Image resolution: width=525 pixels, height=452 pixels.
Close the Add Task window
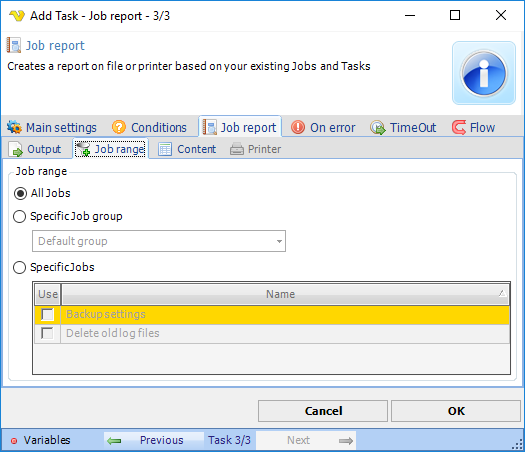tap(501, 15)
